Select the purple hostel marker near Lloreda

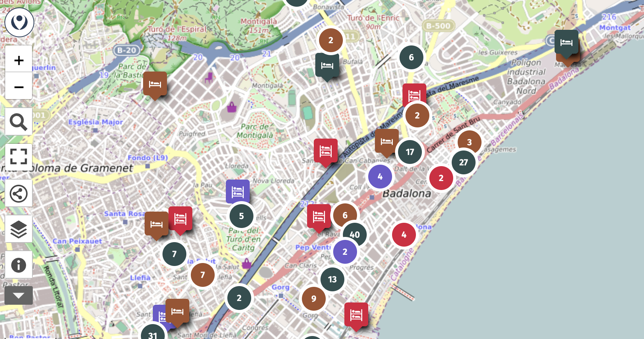pos(238,191)
